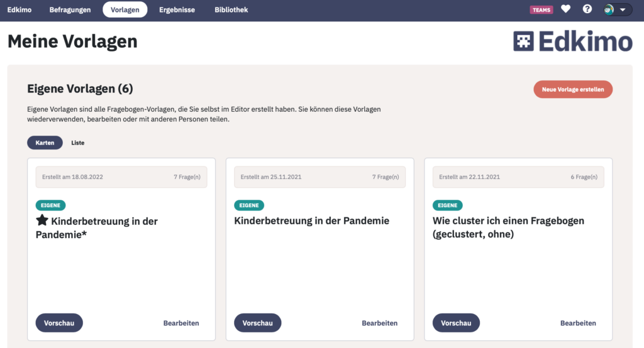Open the Kinderbetreuung in der Pandemie card title
The height and width of the screenshot is (348, 644).
point(312,220)
